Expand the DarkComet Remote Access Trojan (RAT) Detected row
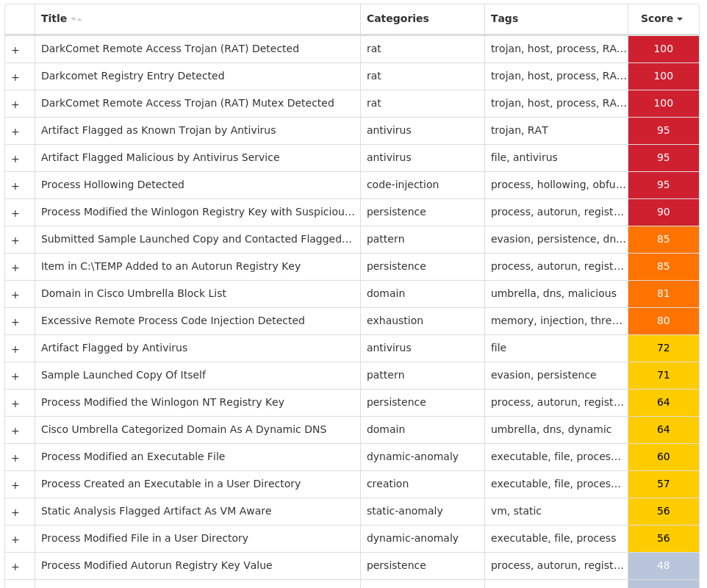707x588 pixels. click(15, 50)
